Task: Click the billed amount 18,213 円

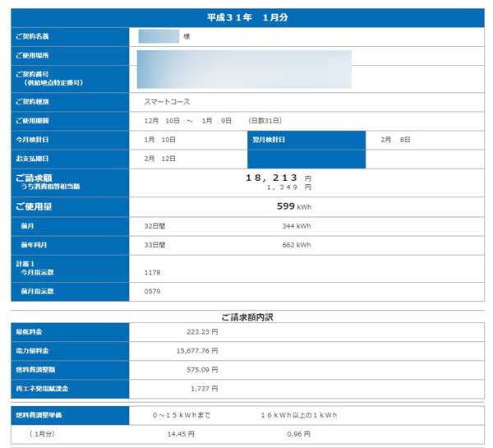Action: (278, 178)
